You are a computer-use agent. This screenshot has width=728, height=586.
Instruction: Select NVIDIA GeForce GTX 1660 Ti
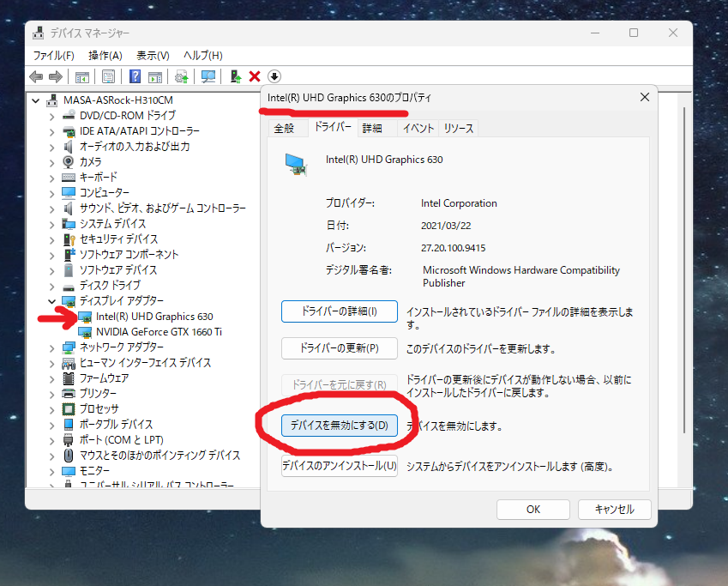click(159, 332)
